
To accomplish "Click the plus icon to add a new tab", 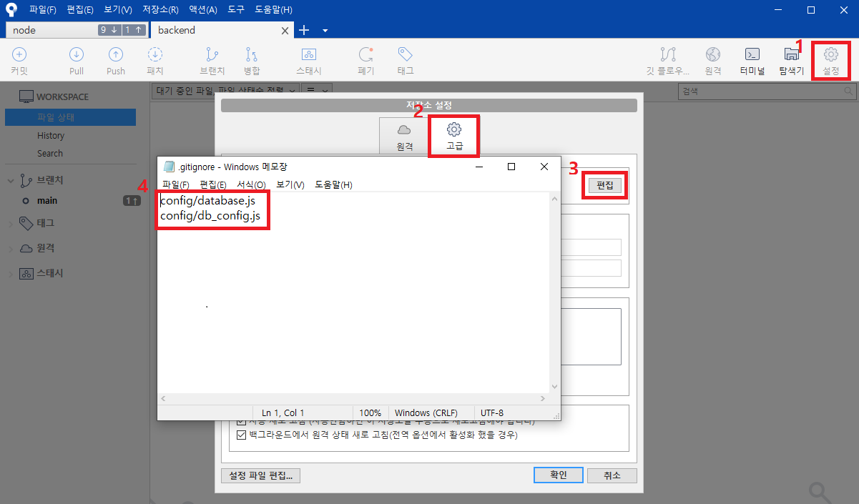I will (x=303, y=30).
